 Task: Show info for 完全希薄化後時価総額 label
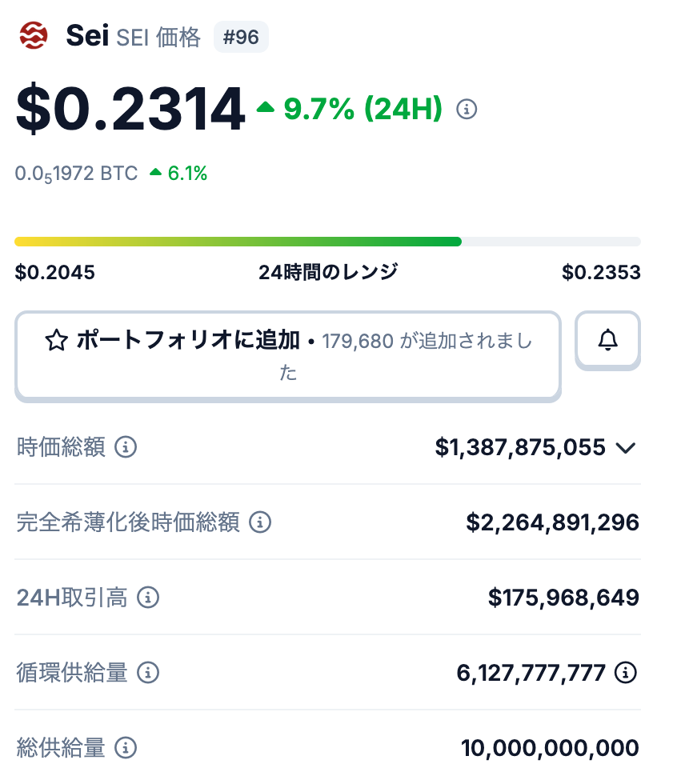click(259, 522)
